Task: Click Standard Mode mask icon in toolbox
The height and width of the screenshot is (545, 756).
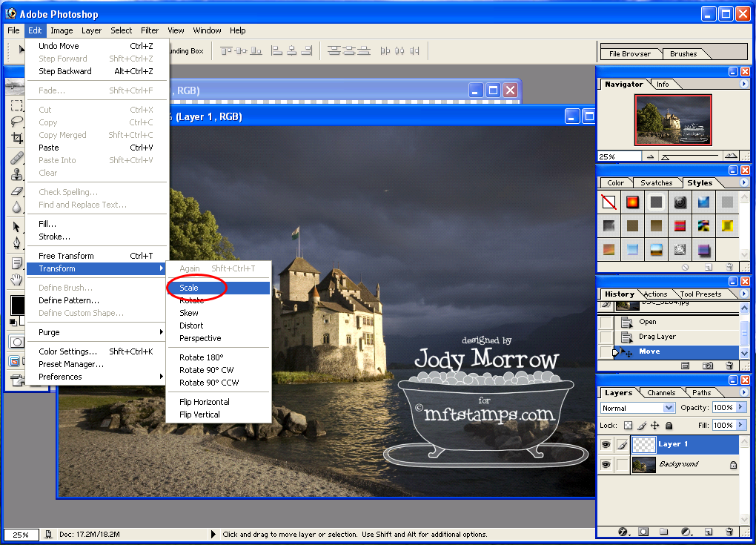Action: click(17, 342)
